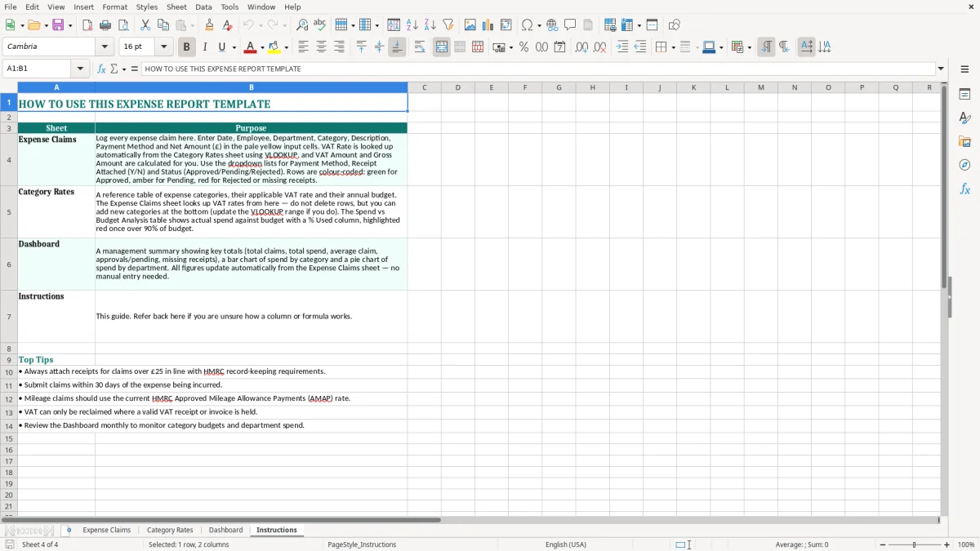The image size is (980, 551).
Task: Toggle Italic formatting
Action: [x=204, y=47]
